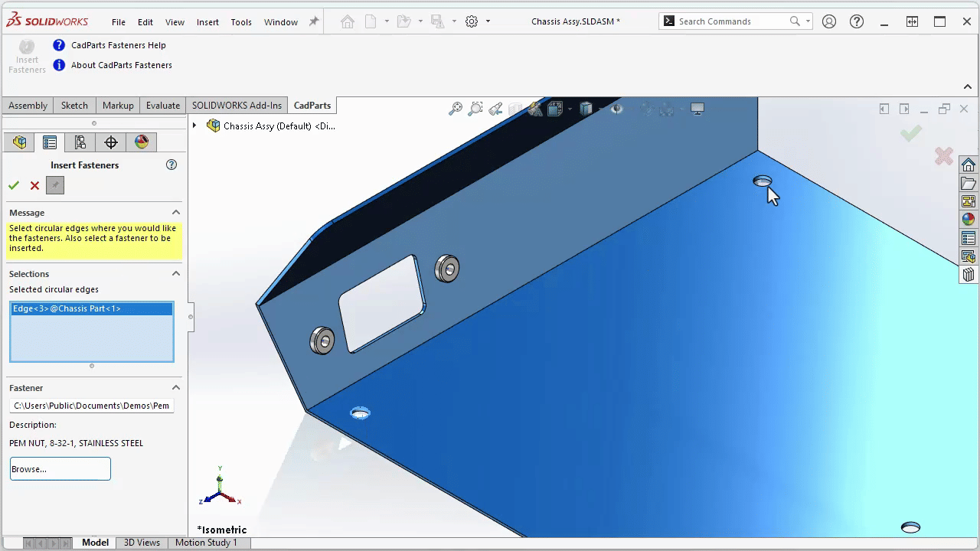Collapse the Message section

pos(175,213)
